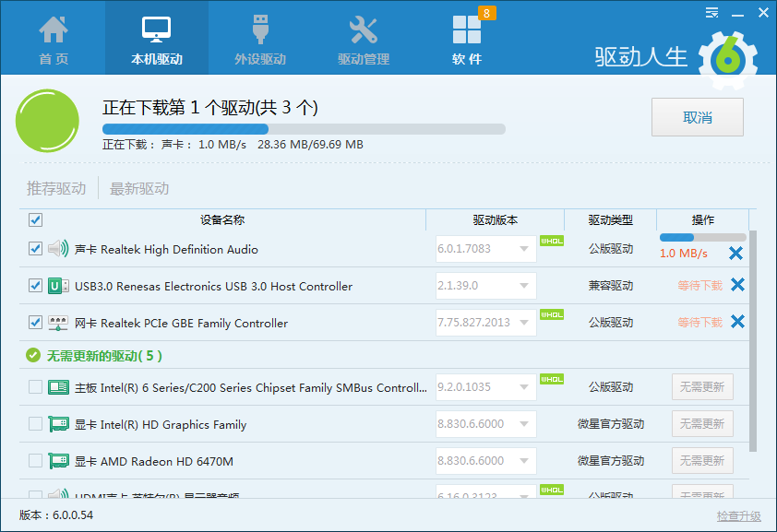The width and height of the screenshot is (777, 532).
Task: Remove Realtek PCIe network driver from queue
Action: tap(736, 322)
